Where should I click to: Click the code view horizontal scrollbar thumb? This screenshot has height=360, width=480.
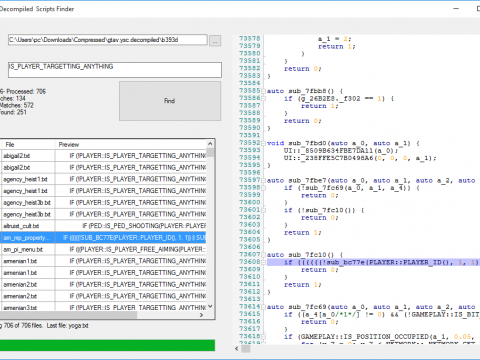point(246,349)
